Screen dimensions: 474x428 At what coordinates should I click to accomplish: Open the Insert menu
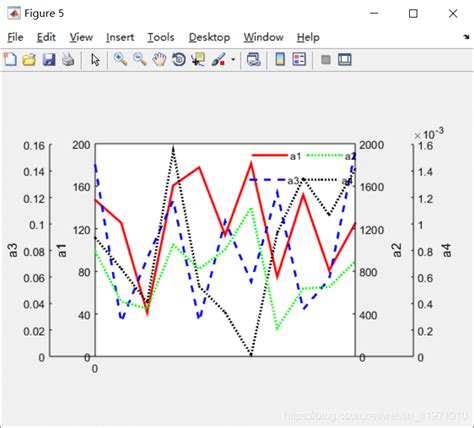(120, 37)
